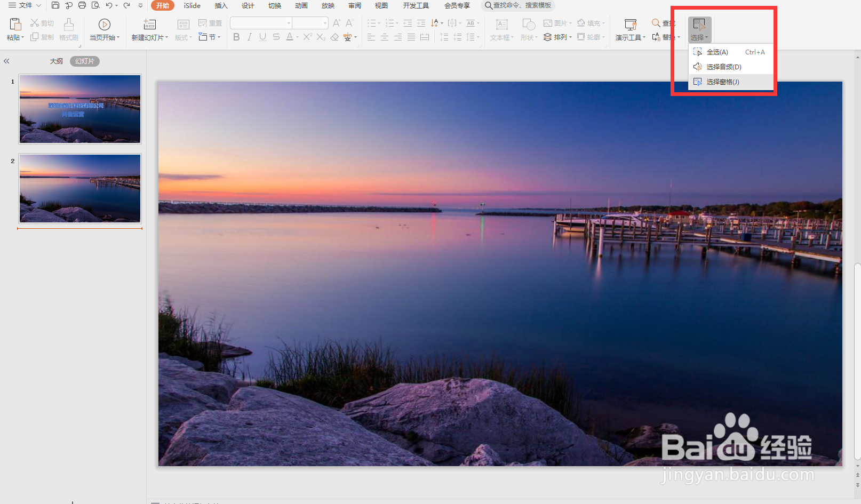
Task: Click the Redo arrow icon
Action: pyautogui.click(x=126, y=5)
